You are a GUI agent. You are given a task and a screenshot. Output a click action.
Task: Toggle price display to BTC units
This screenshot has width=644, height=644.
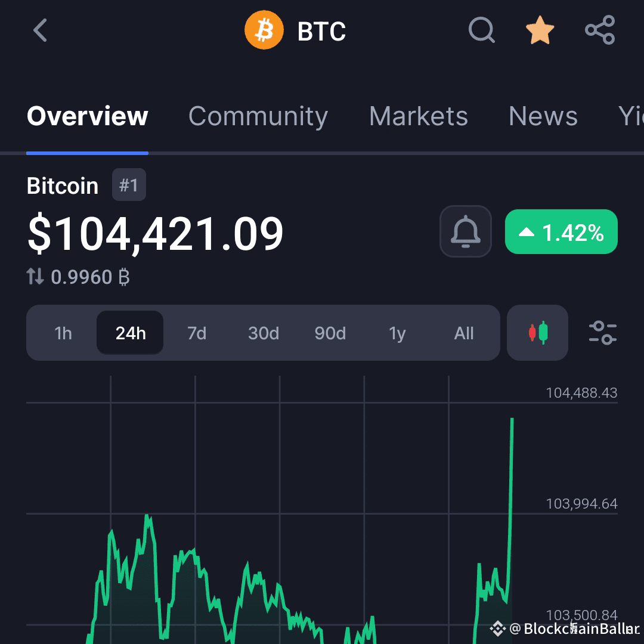click(78, 276)
